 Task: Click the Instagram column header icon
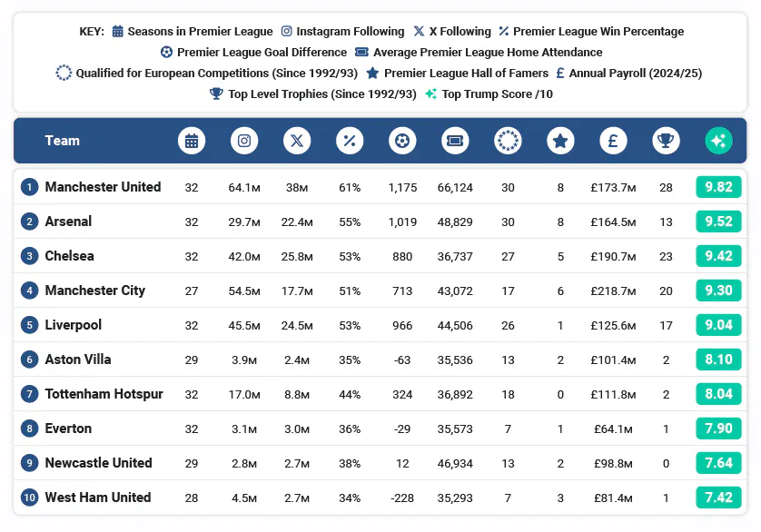(x=244, y=141)
